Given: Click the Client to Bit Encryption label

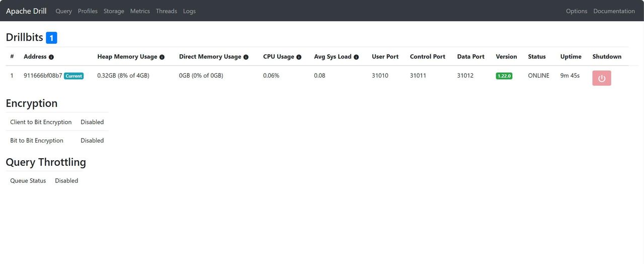Looking at the screenshot, I should point(41,122).
